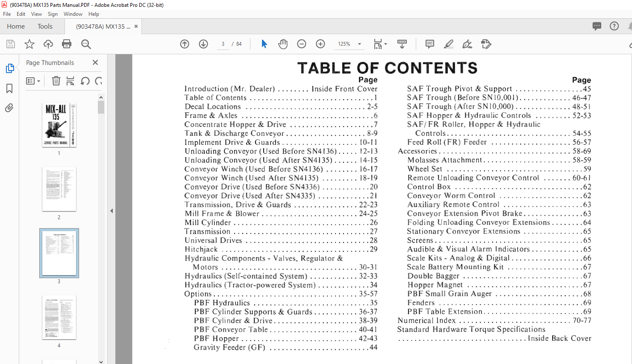Image resolution: width=632 pixels, height=364 pixels.
Task: Print the document using the printer icon
Action: click(x=67, y=44)
